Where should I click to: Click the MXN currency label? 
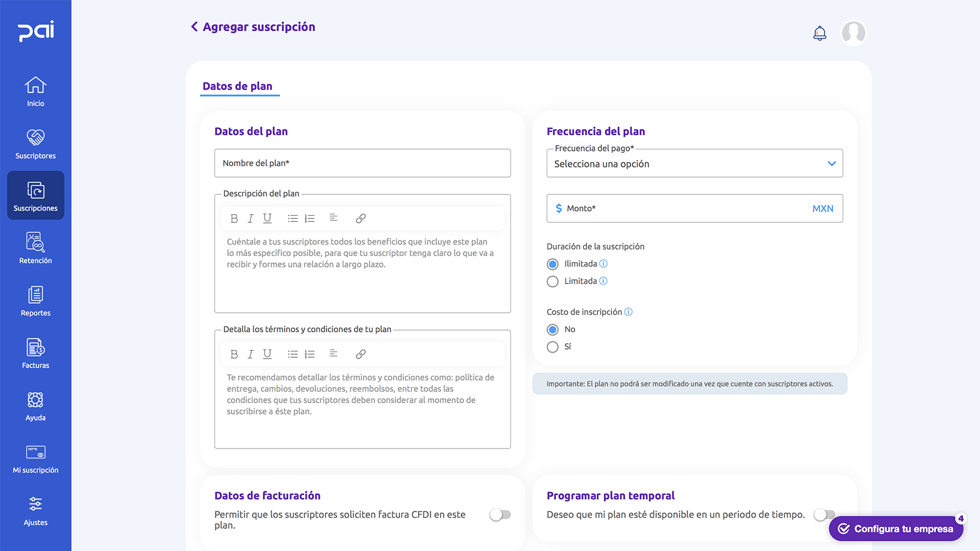pos(823,208)
